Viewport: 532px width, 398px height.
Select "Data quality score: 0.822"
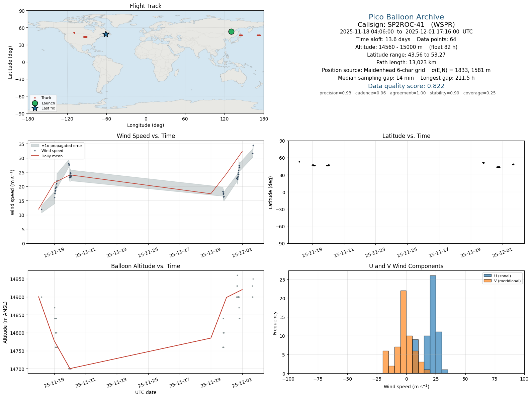[406, 86]
